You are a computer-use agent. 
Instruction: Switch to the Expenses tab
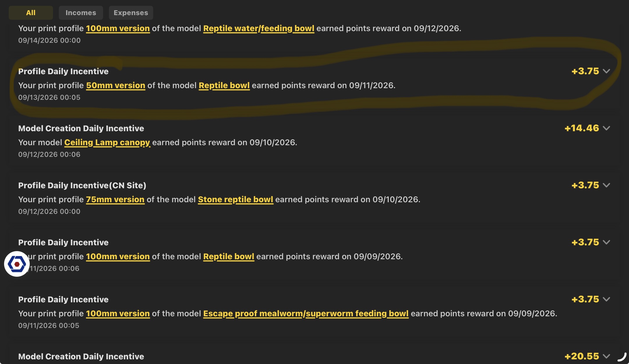[x=131, y=13]
